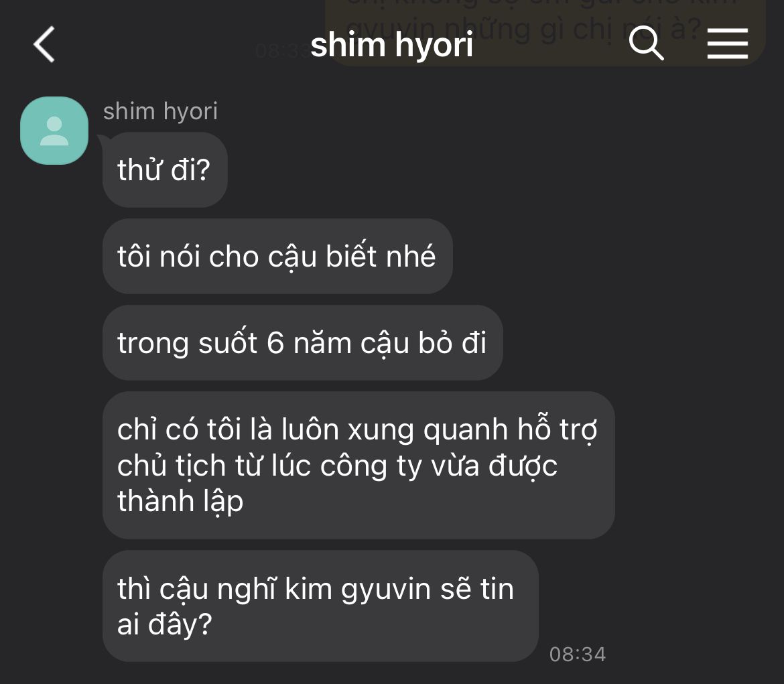784x684 pixels.
Task: Tap the 08:34 timestamp
Action: tap(578, 654)
